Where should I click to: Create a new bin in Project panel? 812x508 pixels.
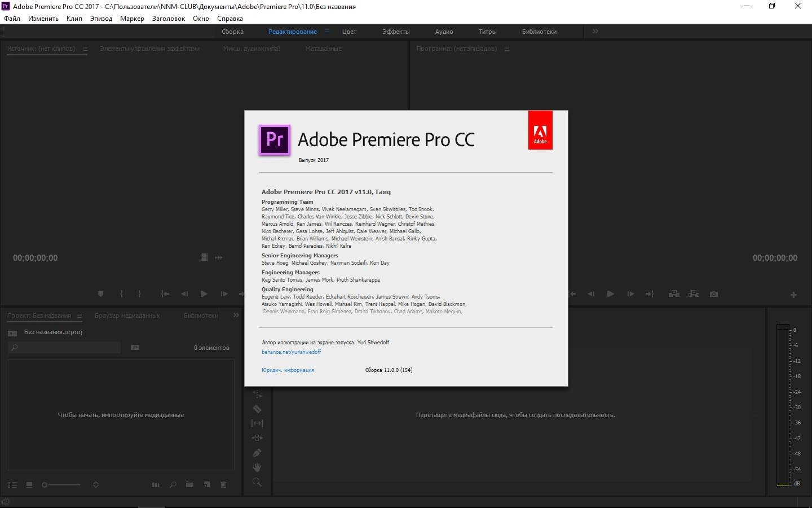point(190,485)
